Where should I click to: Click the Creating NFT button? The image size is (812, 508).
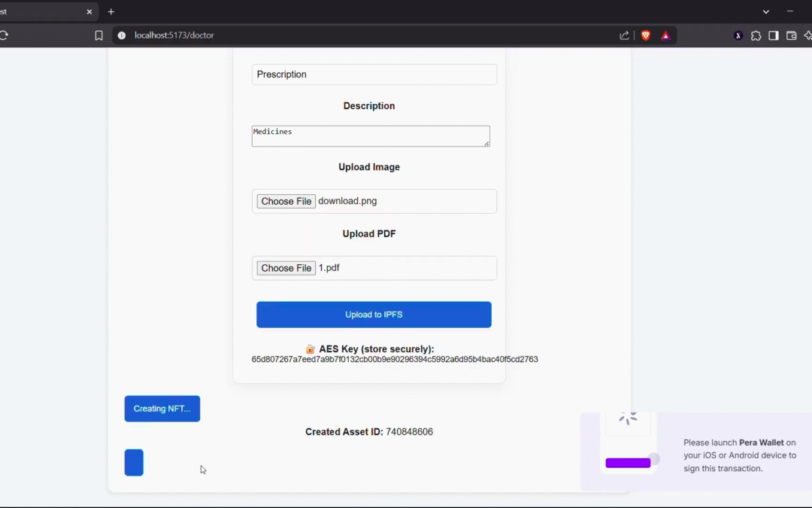(162, 408)
